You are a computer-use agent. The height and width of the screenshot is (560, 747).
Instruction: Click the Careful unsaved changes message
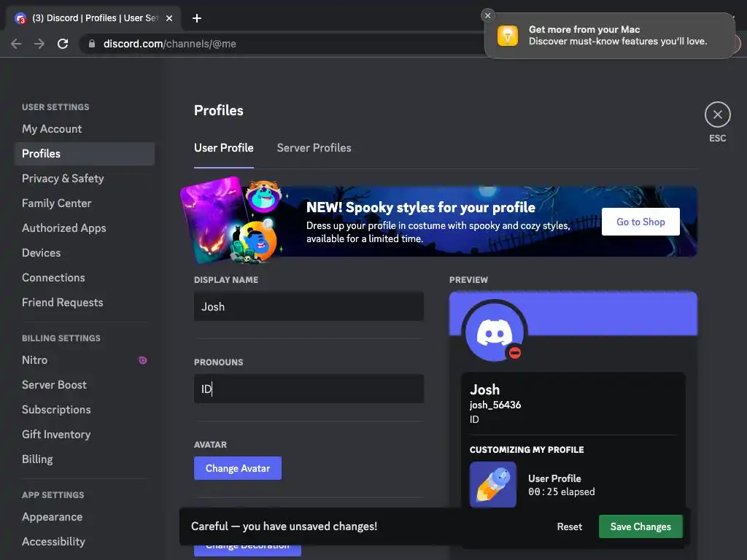pos(284,526)
